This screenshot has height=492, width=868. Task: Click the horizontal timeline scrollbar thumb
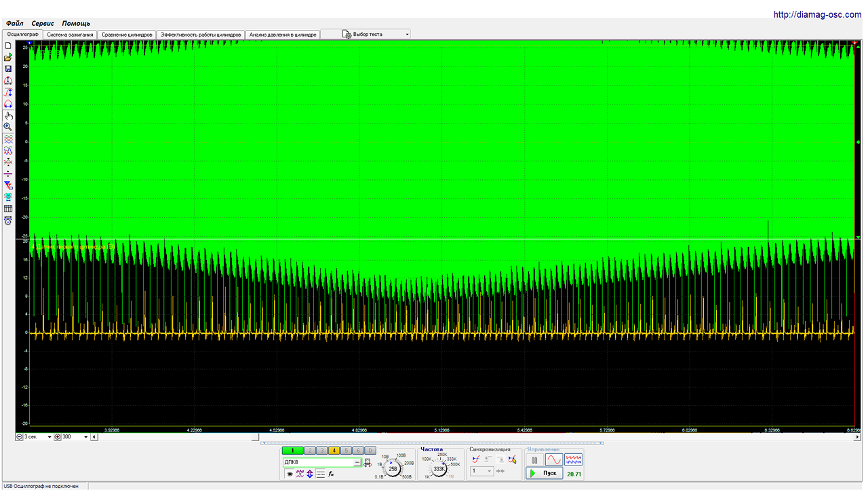(x=254, y=436)
